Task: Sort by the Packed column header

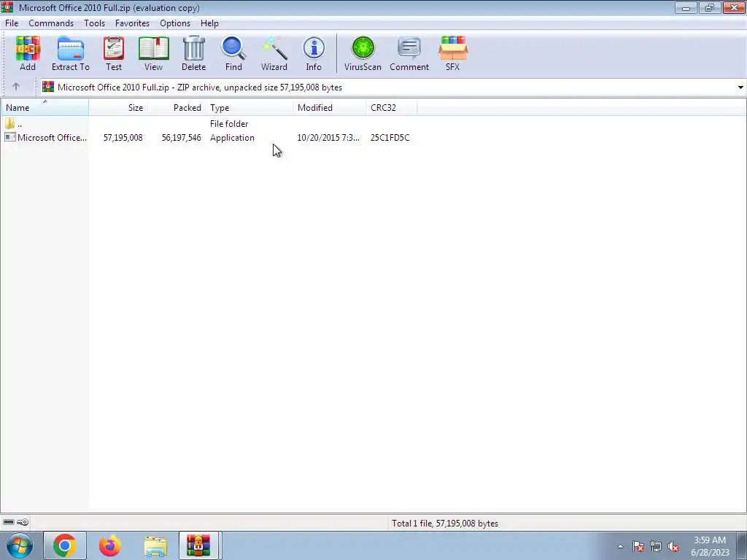Action: pyautogui.click(x=177, y=108)
